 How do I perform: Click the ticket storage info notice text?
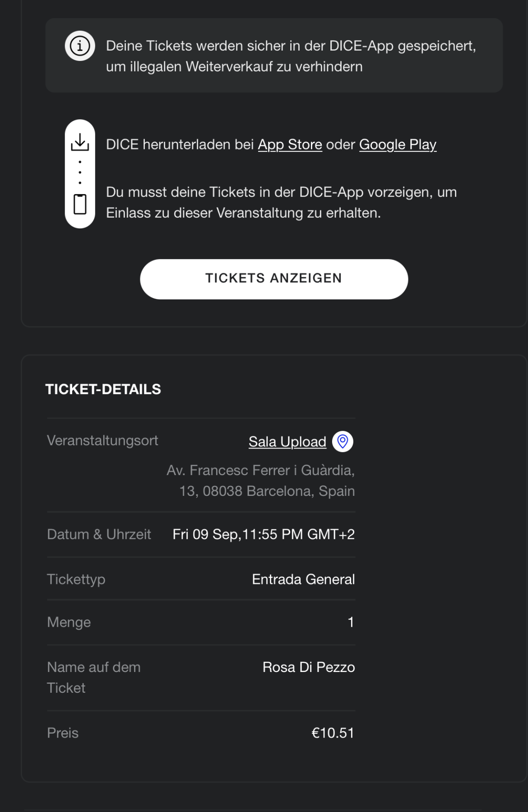pos(291,56)
